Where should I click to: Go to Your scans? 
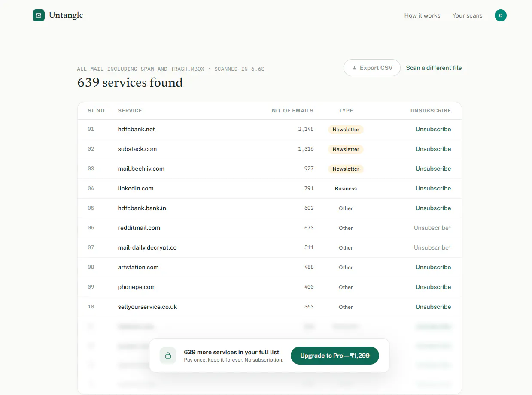pos(467,15)
